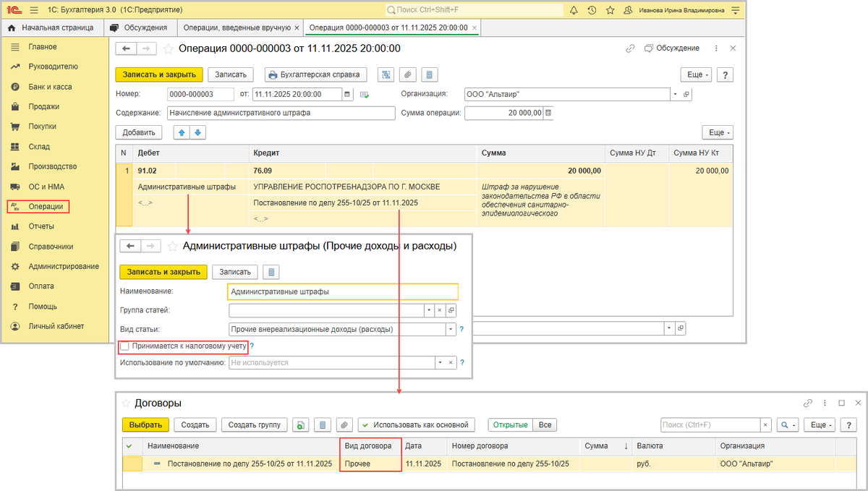Click Добавить row button

coord(139,132)
